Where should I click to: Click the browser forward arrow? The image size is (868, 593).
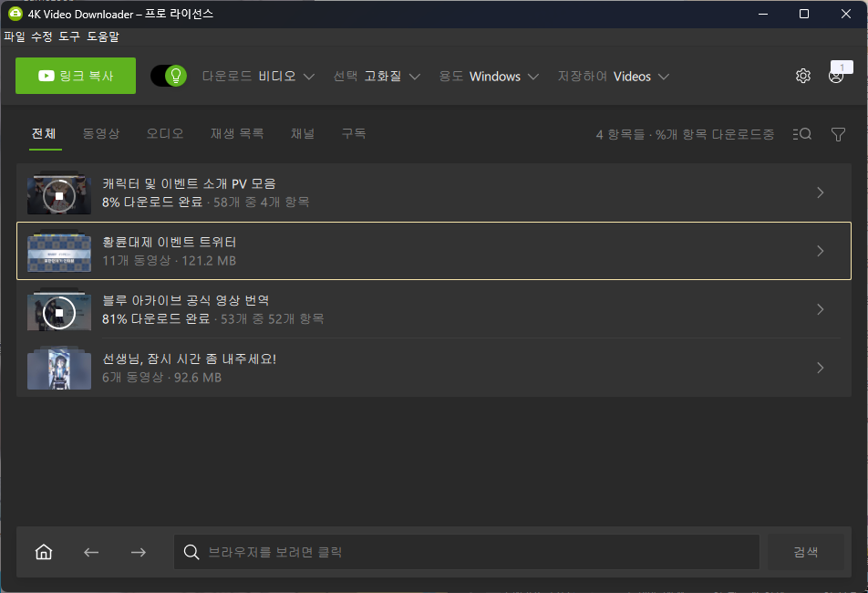pyautogui.click(x=139, y=552)
